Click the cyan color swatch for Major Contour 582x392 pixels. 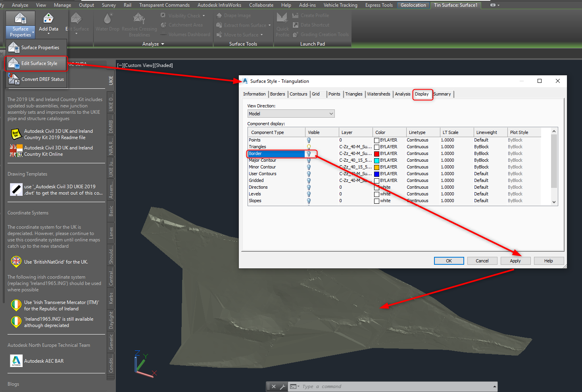point(376,161)
